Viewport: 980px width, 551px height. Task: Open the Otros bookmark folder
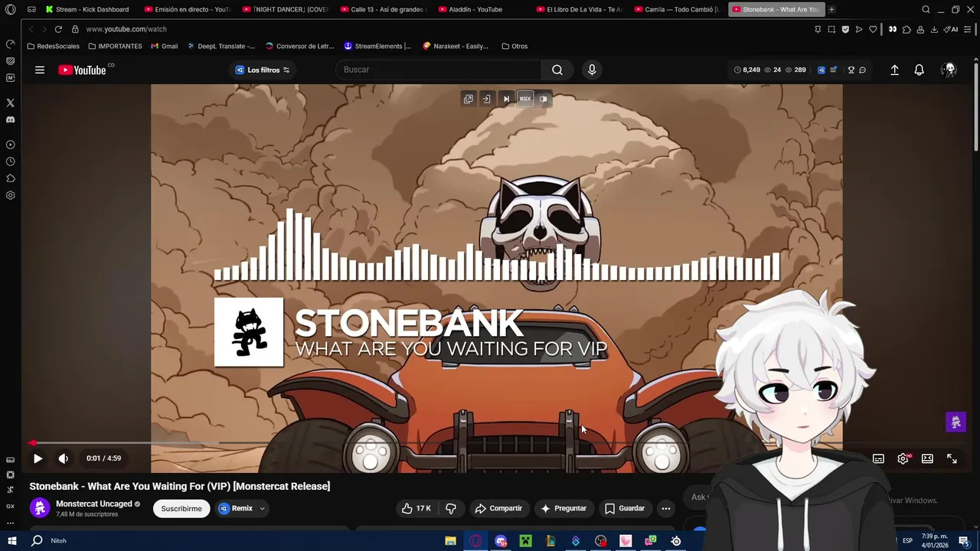514,46
